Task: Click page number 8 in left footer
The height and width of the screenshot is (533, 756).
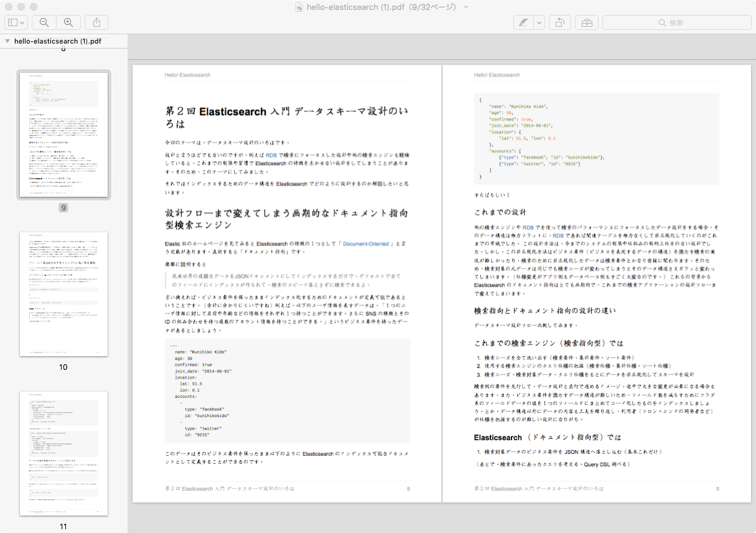Action: pyautogui.click(x=408, y=489)
